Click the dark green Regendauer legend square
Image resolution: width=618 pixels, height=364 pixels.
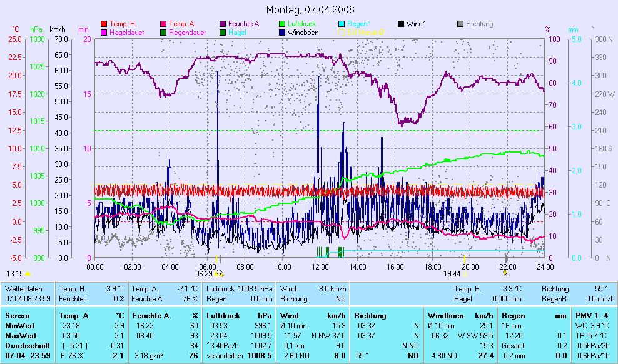[x=164, y=32]
